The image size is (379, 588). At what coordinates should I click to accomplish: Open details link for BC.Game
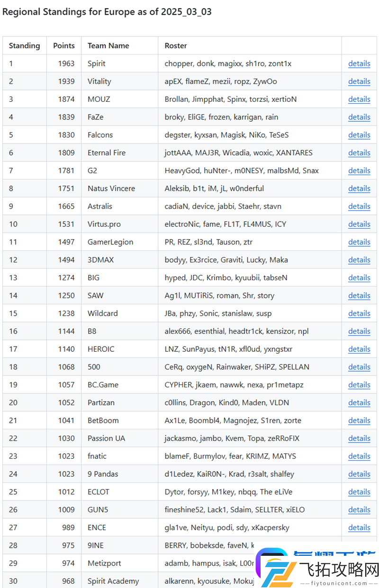359,385
